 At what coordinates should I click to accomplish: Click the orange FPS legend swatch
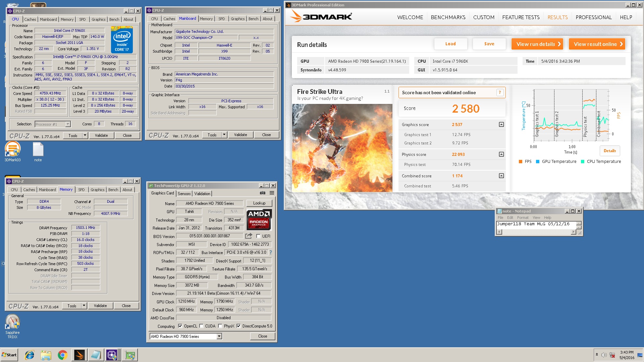[x=521, y=162]
